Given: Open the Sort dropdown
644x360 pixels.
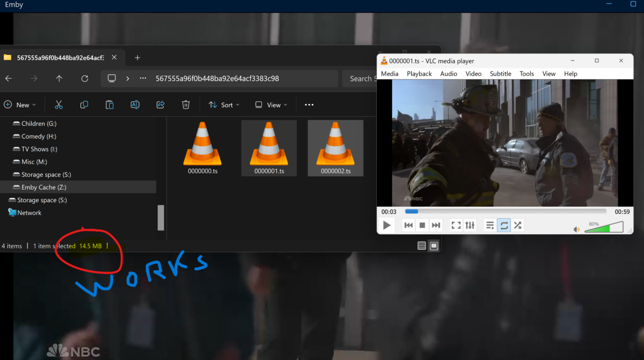Looking at the screenshot, I should click(x=224, y=105).
